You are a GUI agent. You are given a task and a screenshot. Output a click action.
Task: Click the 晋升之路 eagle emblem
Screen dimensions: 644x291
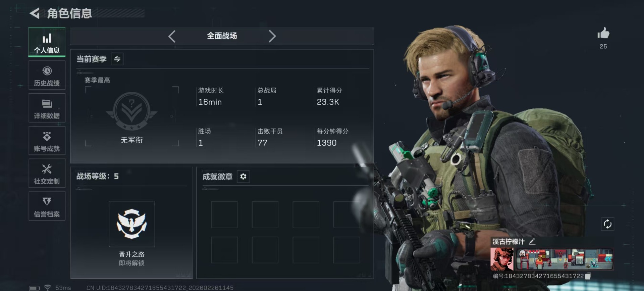click(x=131, y=224)
